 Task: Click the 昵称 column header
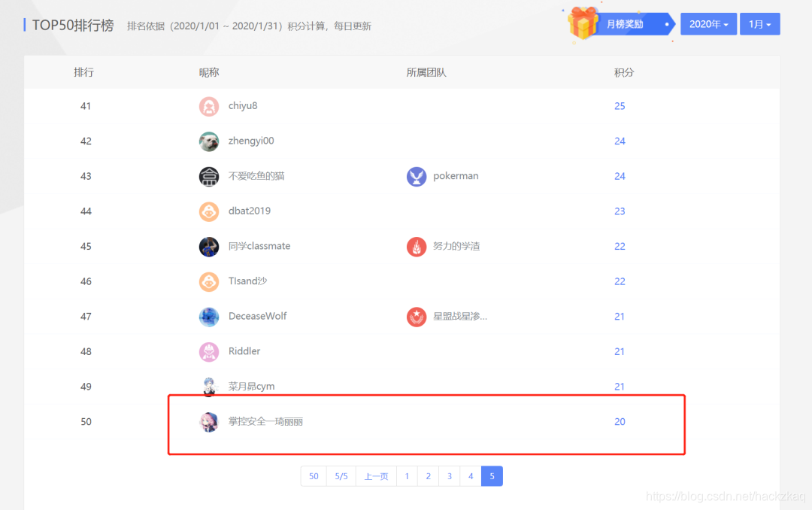[209, 72]
